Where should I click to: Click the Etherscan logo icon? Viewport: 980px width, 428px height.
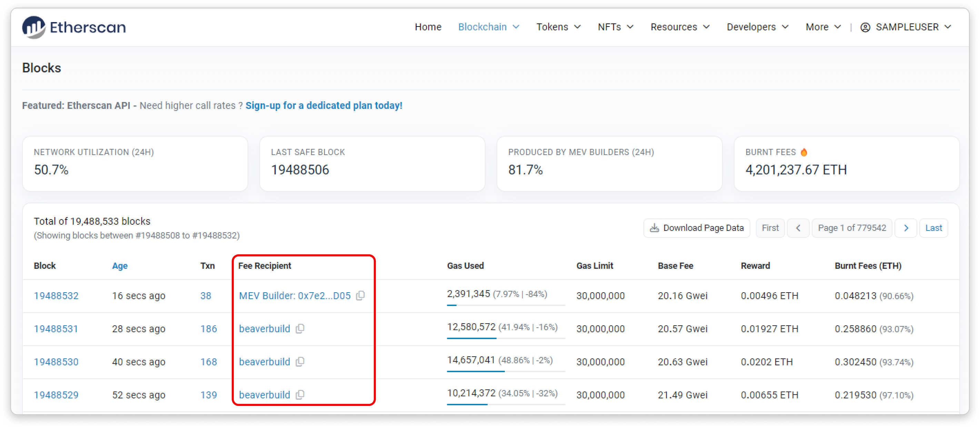pyautogui.click(x=33, y=27)
